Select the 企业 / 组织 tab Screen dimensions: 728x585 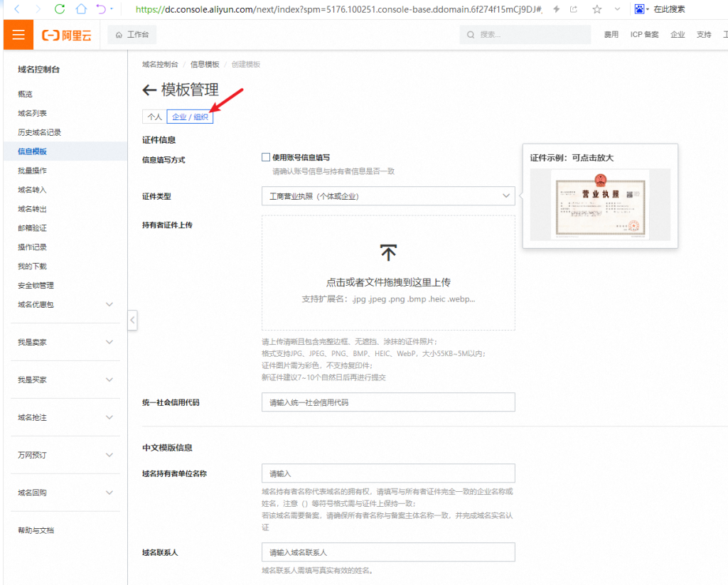click(x=190, y=117)
